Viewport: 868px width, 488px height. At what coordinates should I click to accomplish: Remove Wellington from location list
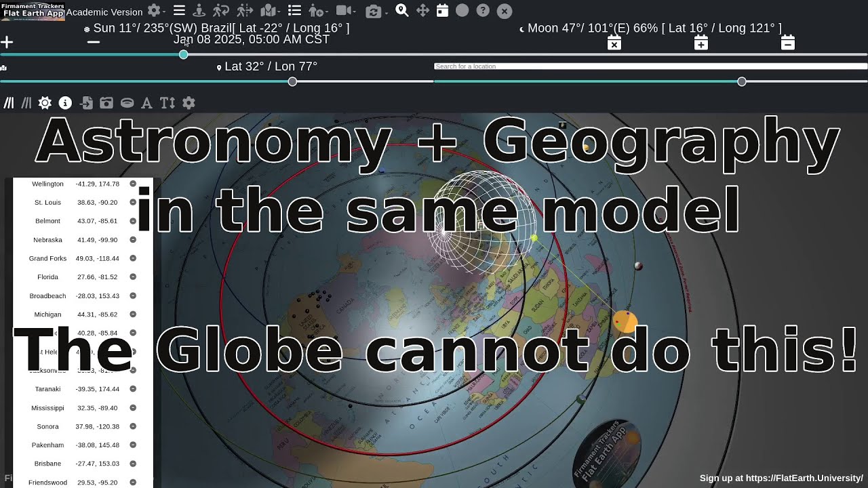pos(133,184)
